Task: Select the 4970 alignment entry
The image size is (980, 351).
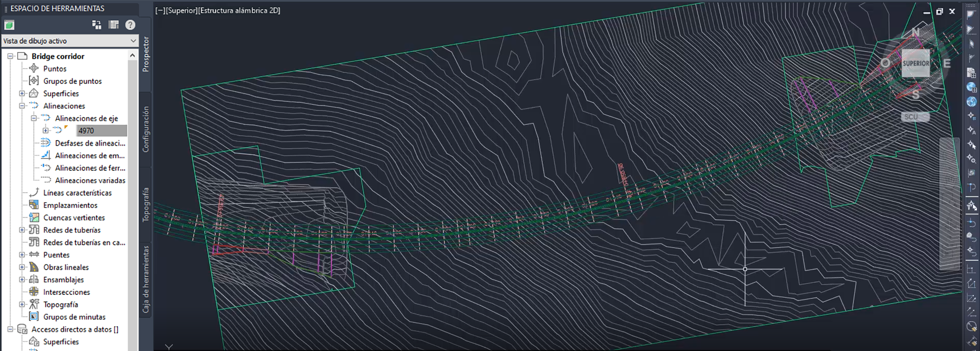Action: click(101, 130)
